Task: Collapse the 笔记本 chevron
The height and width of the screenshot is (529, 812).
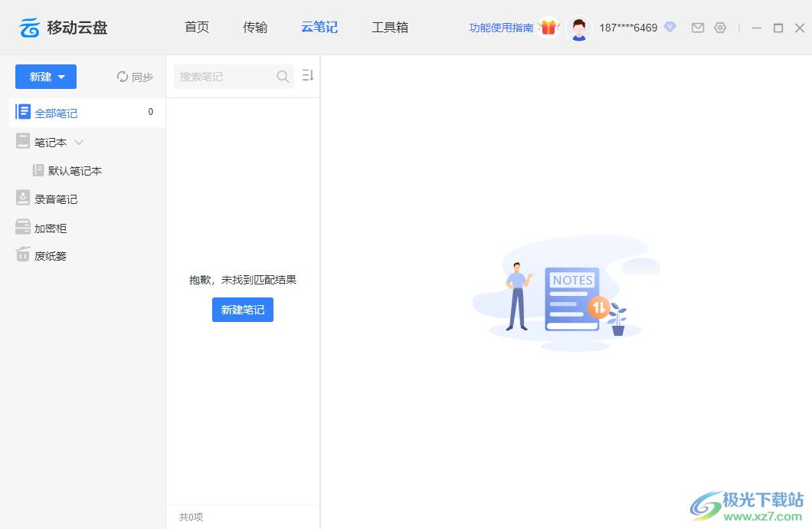Action: (79, 142)
